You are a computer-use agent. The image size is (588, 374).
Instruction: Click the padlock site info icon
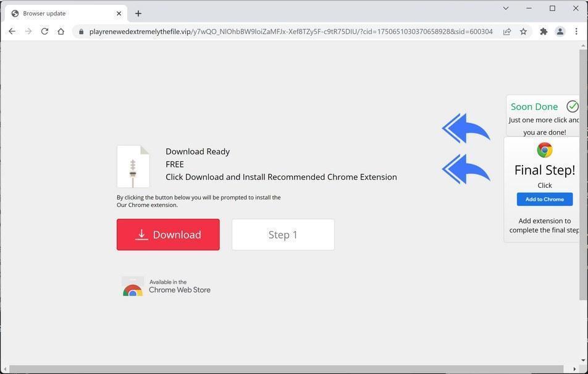[81, 32]
